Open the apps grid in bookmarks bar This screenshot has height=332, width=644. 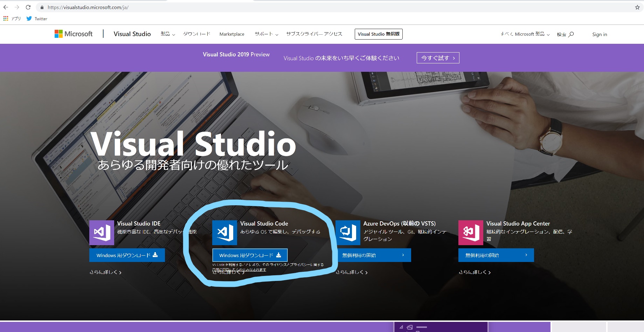[x=6, y=19]
